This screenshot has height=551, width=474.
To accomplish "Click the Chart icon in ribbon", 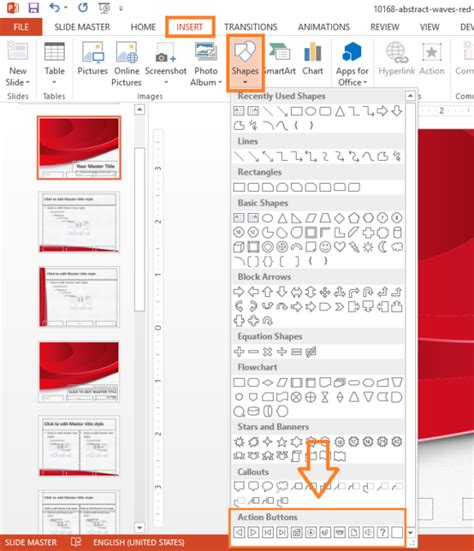I will [x=313, y=59].
